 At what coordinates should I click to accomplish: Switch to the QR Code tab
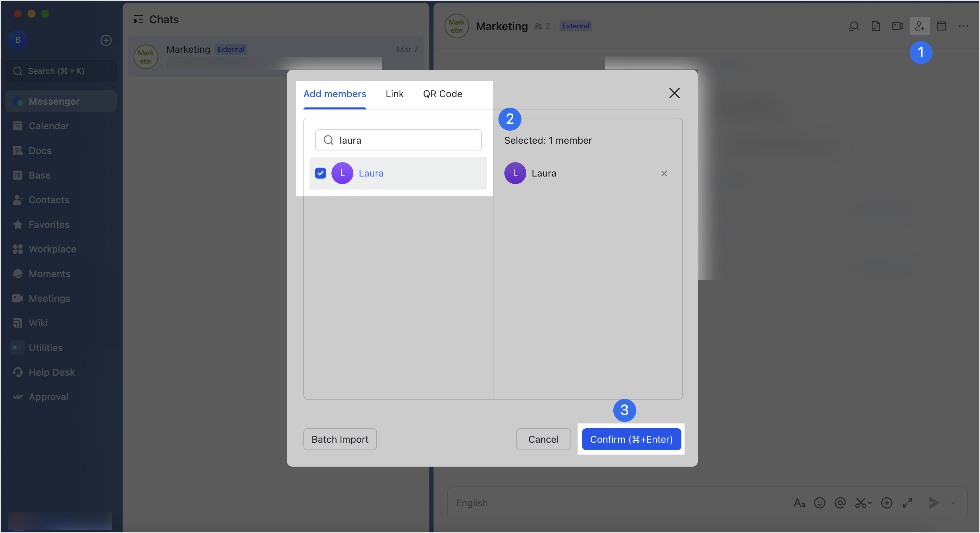point(442,94)
